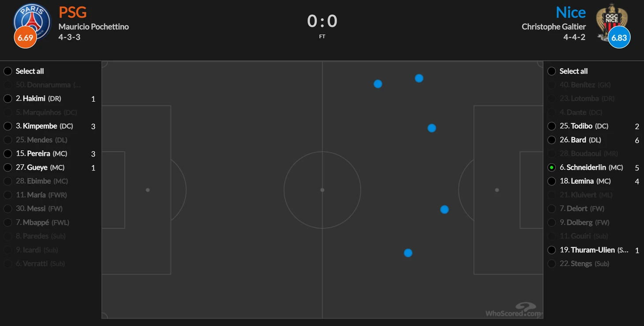Toggle Select all for Nice players

click(551, 71)
